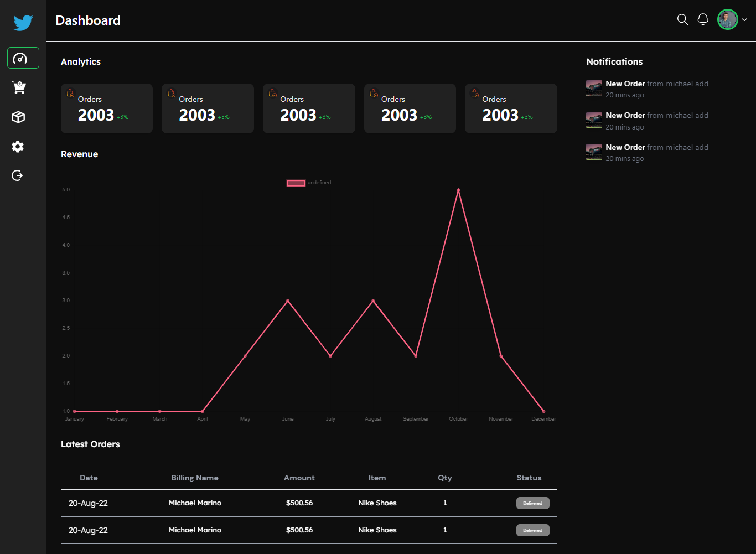Click the notifications bell icon
This screenshot has height=554, width=756.
click(703, 19)
